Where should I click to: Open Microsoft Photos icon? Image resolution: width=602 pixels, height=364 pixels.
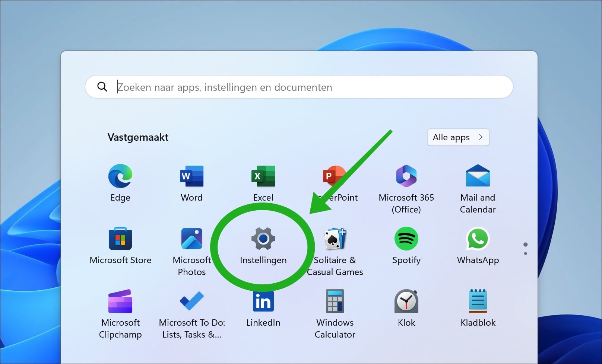point(192,239)
